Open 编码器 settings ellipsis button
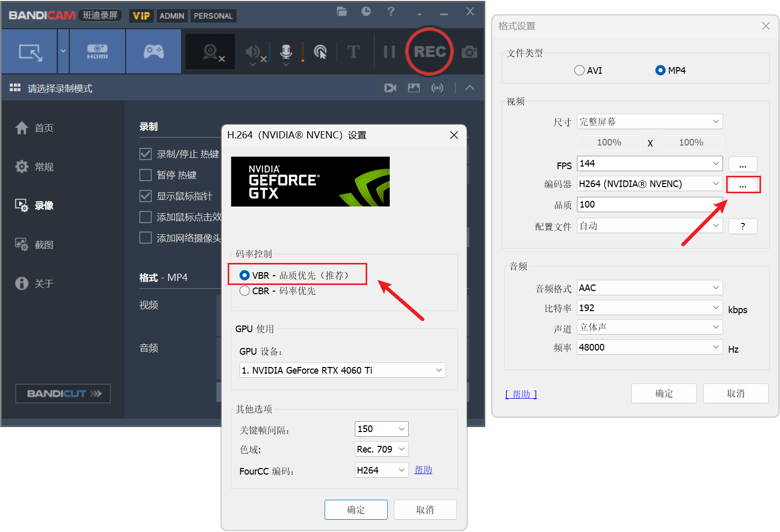 (743, 185)
